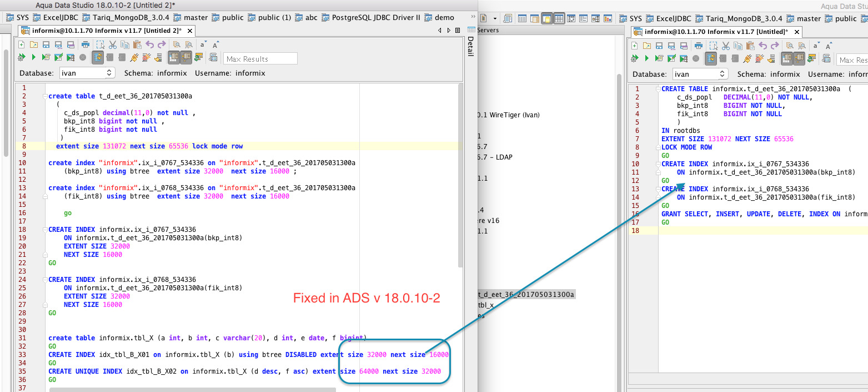Connect plug icon in right Untitled window
The height and width of the screenshot is (392, 868).
click(747, 58)
